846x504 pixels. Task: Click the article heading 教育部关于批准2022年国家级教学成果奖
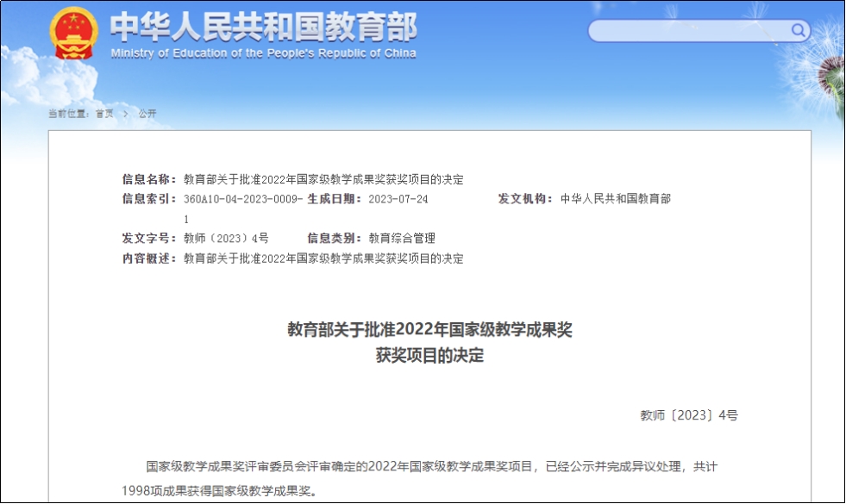click(x=429, y=329)
